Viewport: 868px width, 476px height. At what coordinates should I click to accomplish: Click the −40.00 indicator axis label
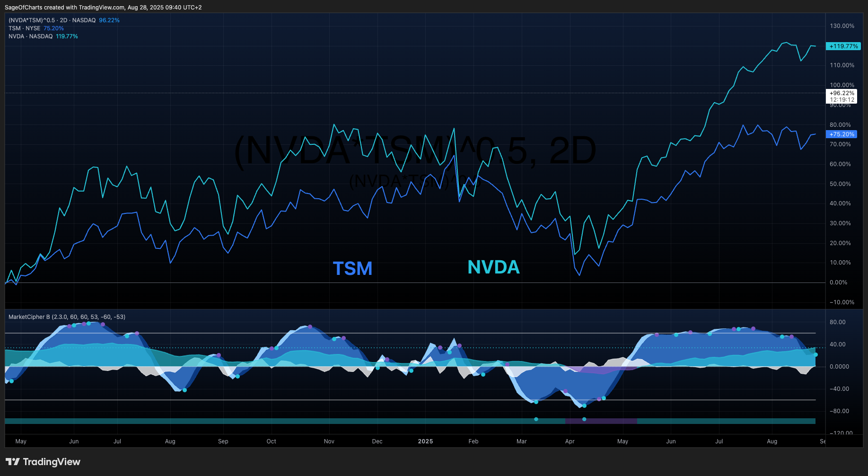[x=839, y=389]
